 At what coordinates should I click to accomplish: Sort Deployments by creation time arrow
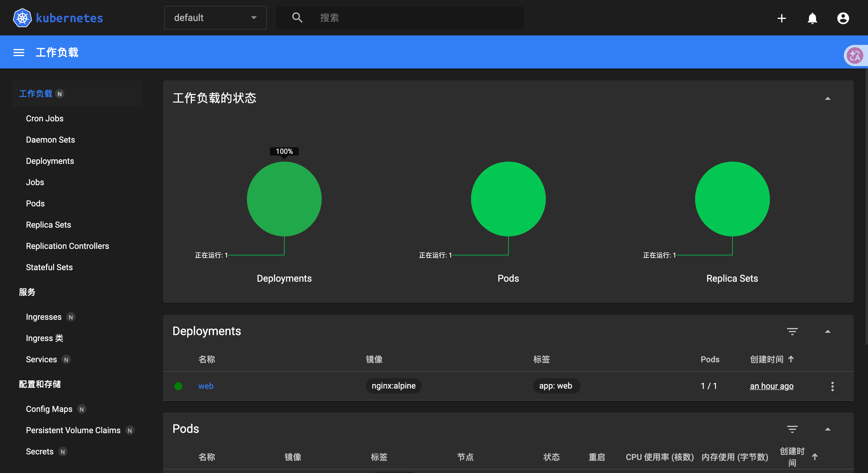point(791,359)
